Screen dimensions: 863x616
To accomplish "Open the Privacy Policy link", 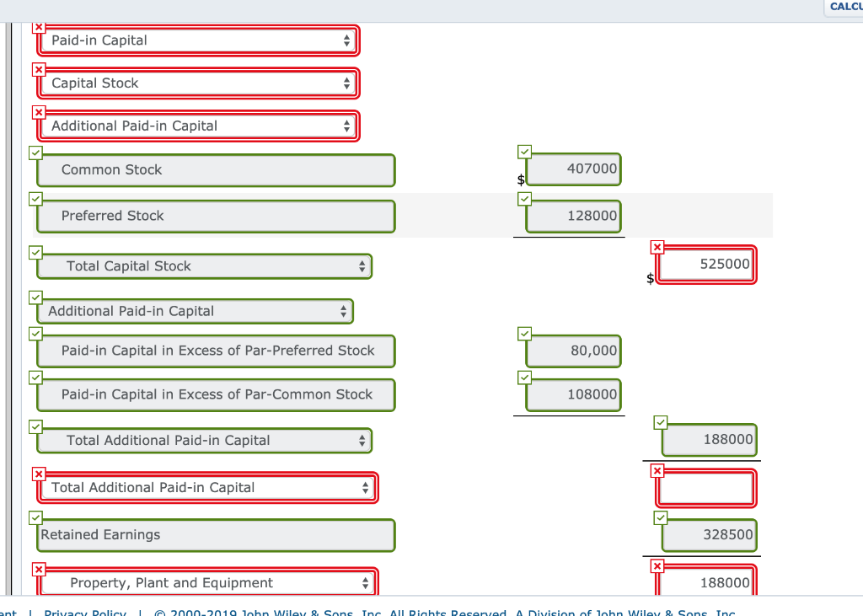I will tap(84, 613).
